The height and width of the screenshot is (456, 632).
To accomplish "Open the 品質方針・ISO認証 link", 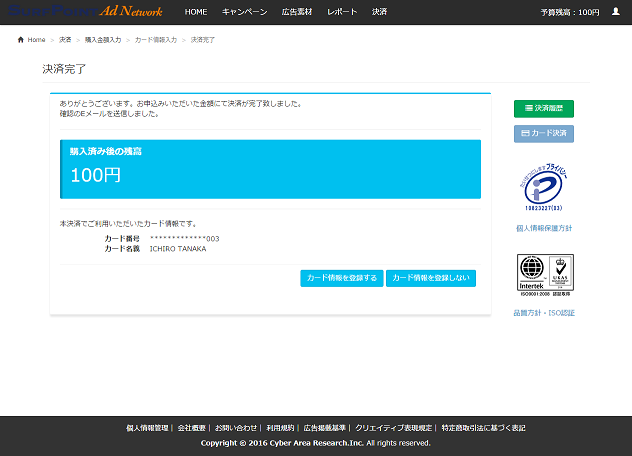I will pos(543,313).
